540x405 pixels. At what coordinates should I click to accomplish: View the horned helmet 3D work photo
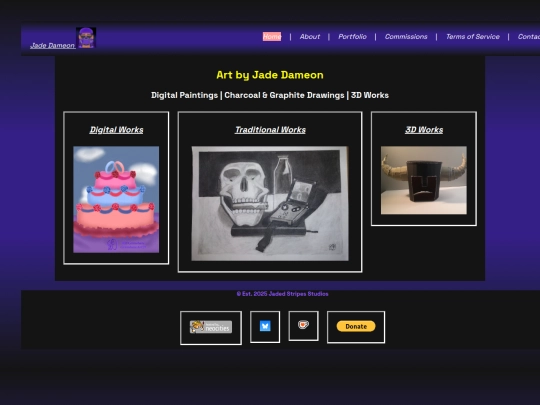(x=424, y=180)
